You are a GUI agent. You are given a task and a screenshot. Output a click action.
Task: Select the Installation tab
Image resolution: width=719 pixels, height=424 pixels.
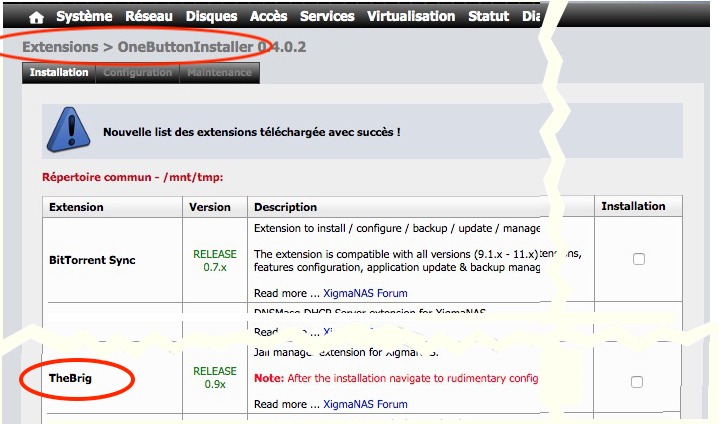tap(59, 73)
